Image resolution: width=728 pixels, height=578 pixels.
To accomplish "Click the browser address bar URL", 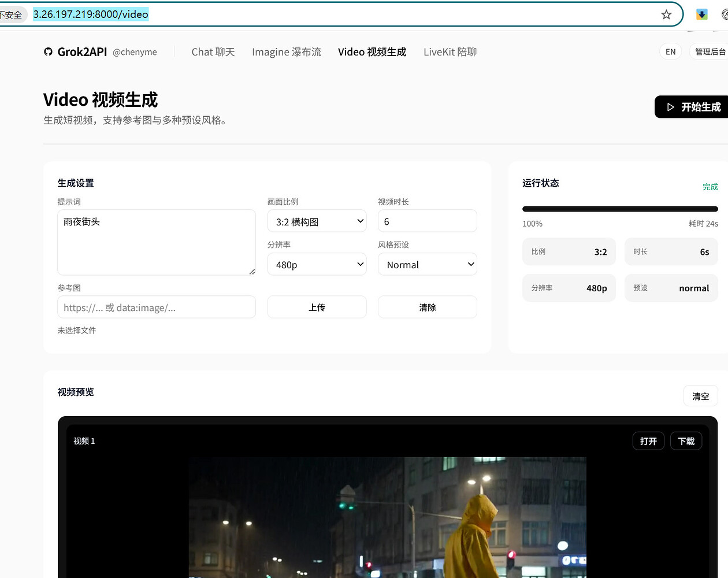I will (91, 14).
